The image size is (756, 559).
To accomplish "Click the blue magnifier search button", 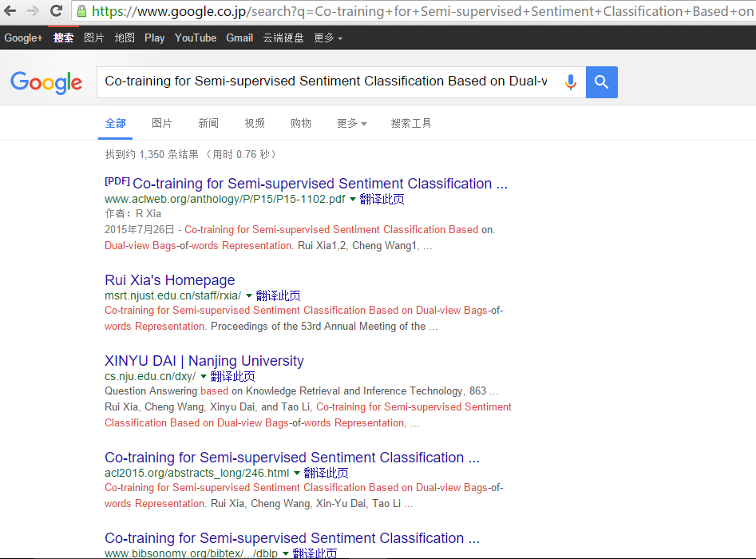I will point(602,82).
